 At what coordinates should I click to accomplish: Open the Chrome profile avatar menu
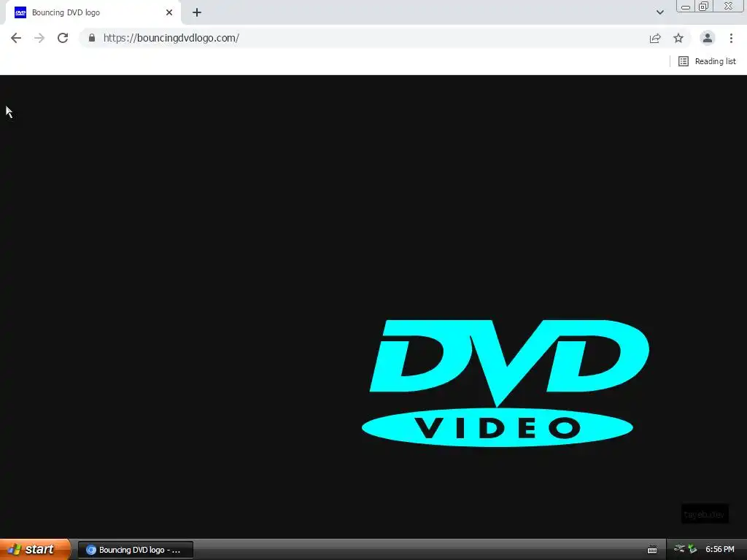pyautogui.click(x=708, y=38)
